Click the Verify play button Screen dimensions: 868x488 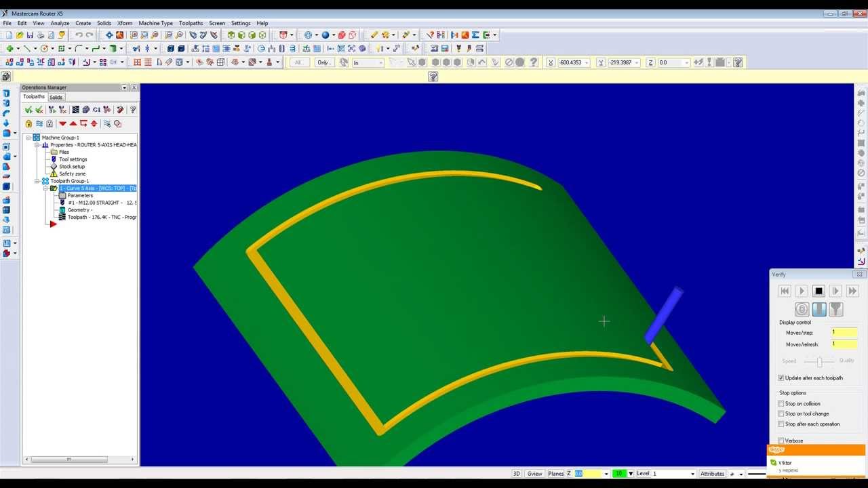point(802,291)
